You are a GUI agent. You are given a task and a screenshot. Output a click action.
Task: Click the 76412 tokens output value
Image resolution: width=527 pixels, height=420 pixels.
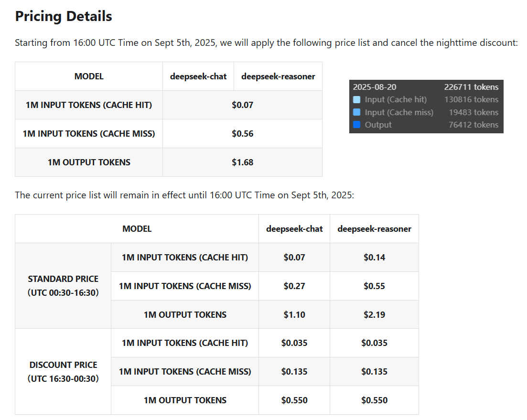click(x=473, y=125)
